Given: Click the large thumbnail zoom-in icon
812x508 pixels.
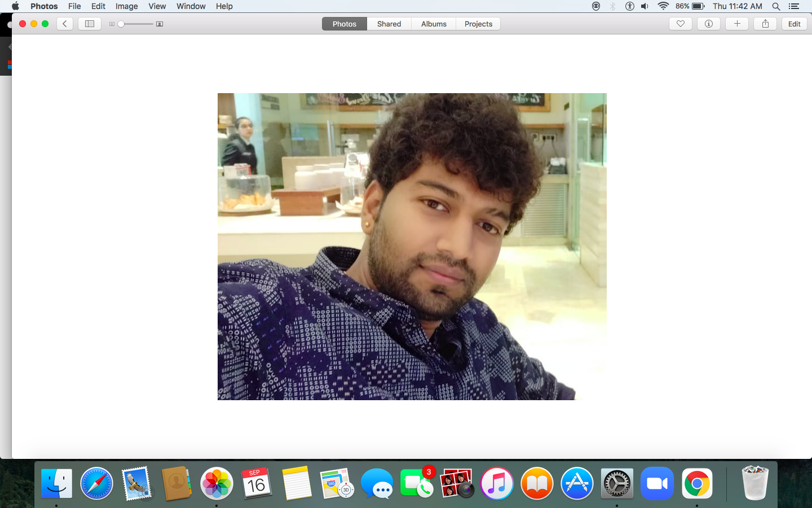Looking at the screenshot, I should pyautogui.click(x=160, y=24).
